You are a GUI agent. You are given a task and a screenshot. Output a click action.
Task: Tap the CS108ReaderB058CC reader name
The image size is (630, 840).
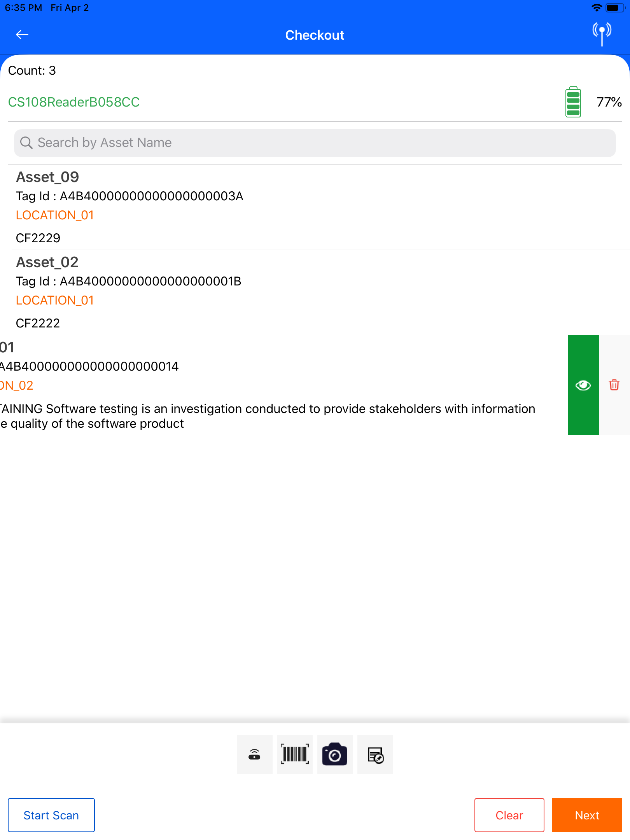click(x=74, y=102)
